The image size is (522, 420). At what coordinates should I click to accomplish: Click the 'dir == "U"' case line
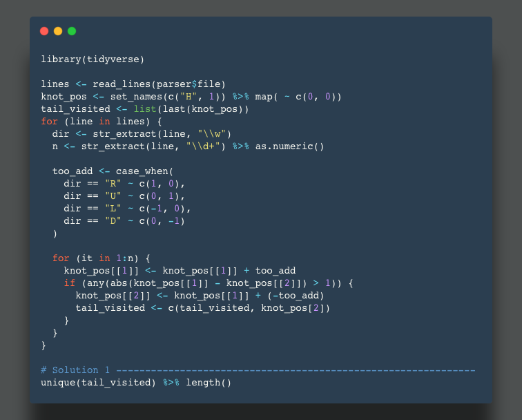pos(124,196)
